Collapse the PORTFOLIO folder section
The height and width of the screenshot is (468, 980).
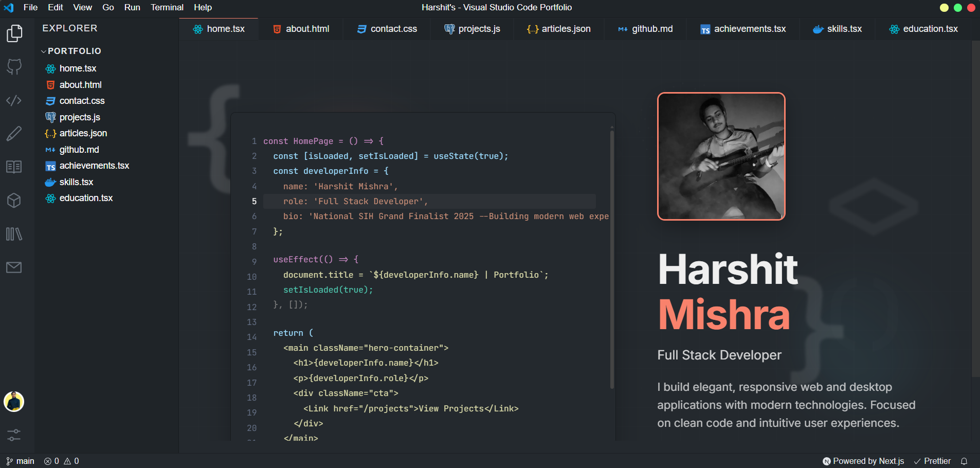coord(71,51)
